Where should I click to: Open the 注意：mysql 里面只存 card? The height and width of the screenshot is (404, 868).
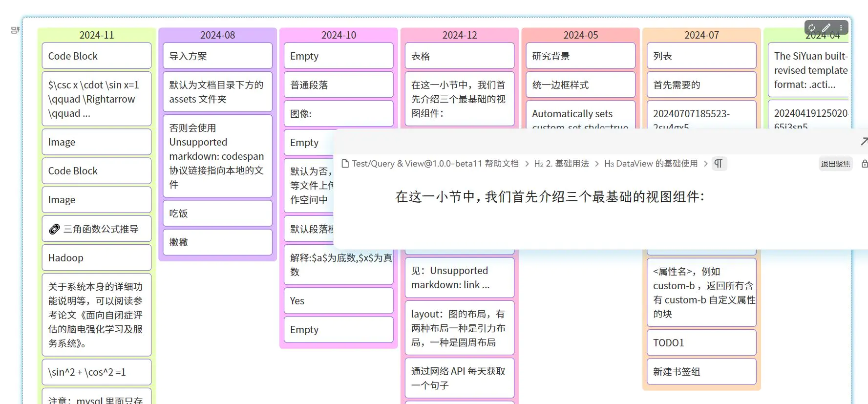tap(97, 396)
